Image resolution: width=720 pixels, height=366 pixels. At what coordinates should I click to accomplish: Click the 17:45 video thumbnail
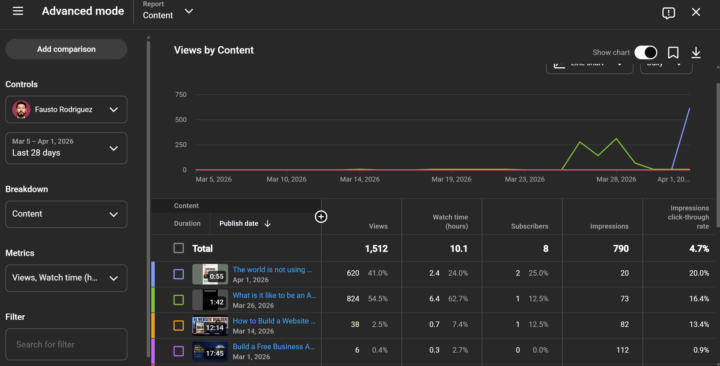pyautogui.click(x=210, y=351)
